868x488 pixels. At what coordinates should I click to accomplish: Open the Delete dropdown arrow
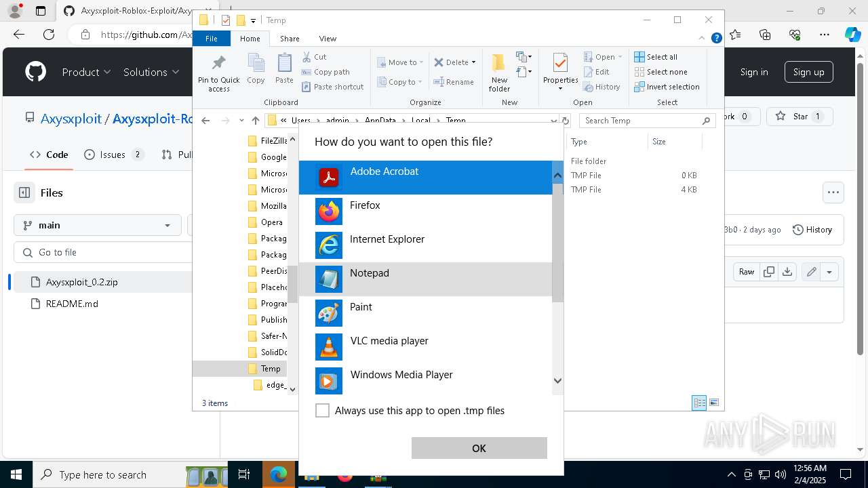[x=473, y=62]
